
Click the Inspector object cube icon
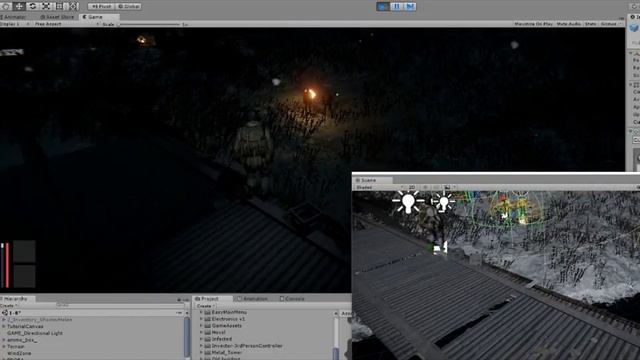pyautogui.click(x=634, y=28)
